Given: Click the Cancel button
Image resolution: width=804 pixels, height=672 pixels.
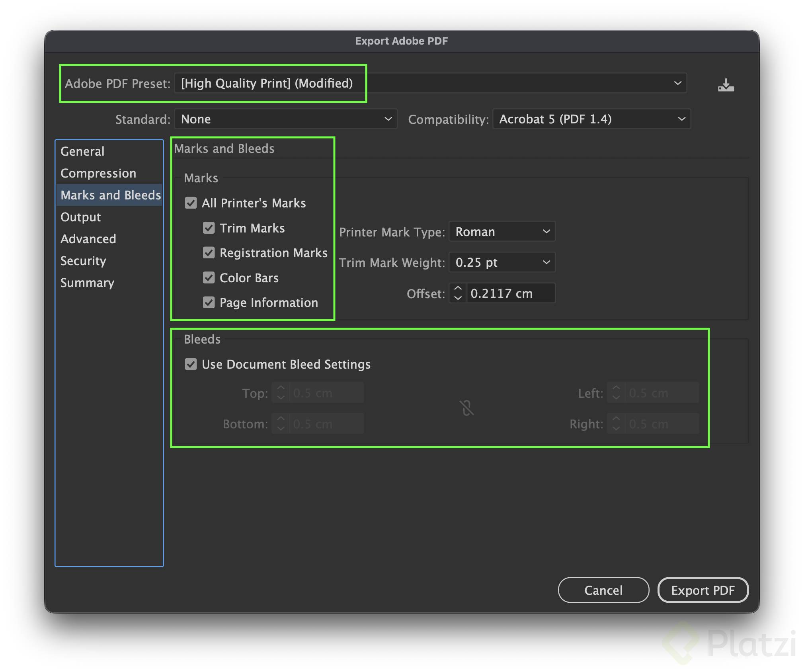Looking at the screenshot, I should (603, 590).
